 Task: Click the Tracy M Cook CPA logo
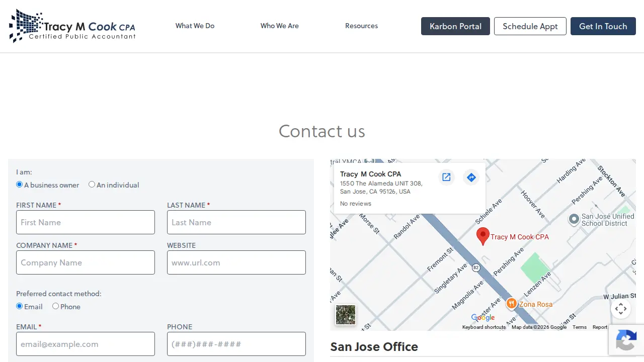(72, 26)
